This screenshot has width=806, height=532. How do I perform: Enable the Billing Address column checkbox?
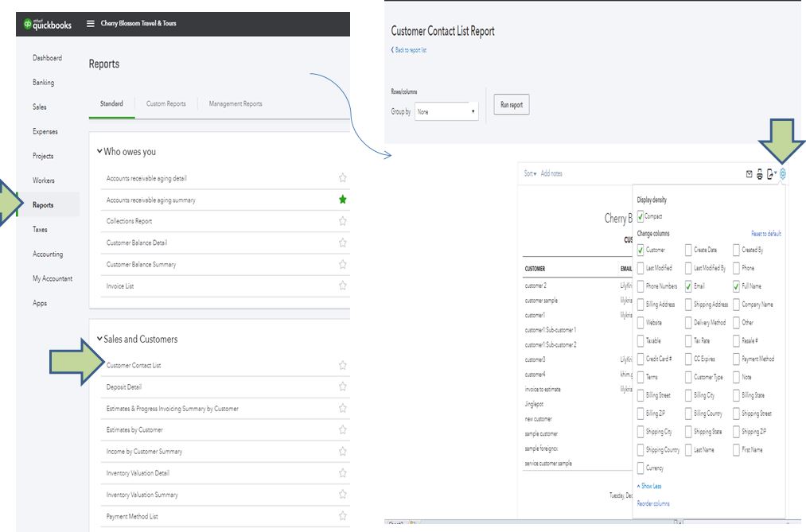[x=640, y=305]
